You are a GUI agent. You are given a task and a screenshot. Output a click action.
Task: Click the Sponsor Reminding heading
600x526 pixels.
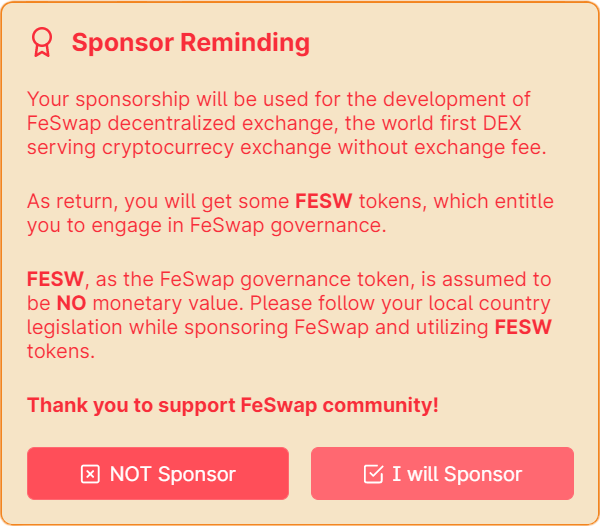(x=191, y=42)
